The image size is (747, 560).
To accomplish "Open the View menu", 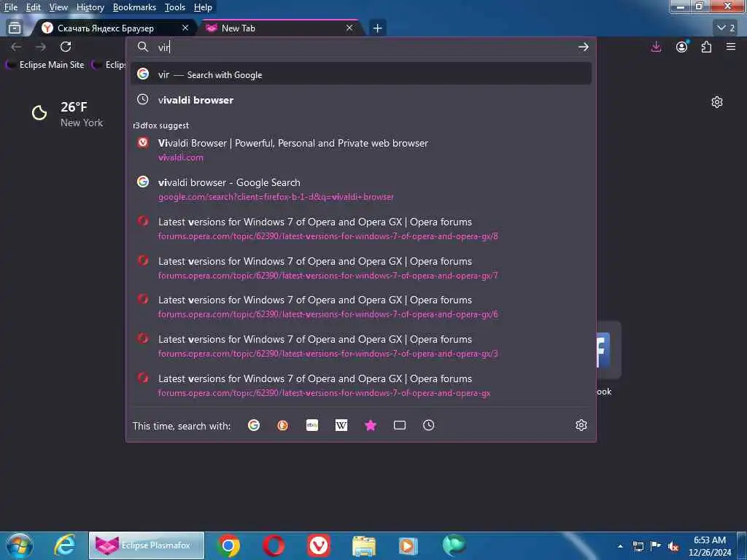I will [58, 7].
